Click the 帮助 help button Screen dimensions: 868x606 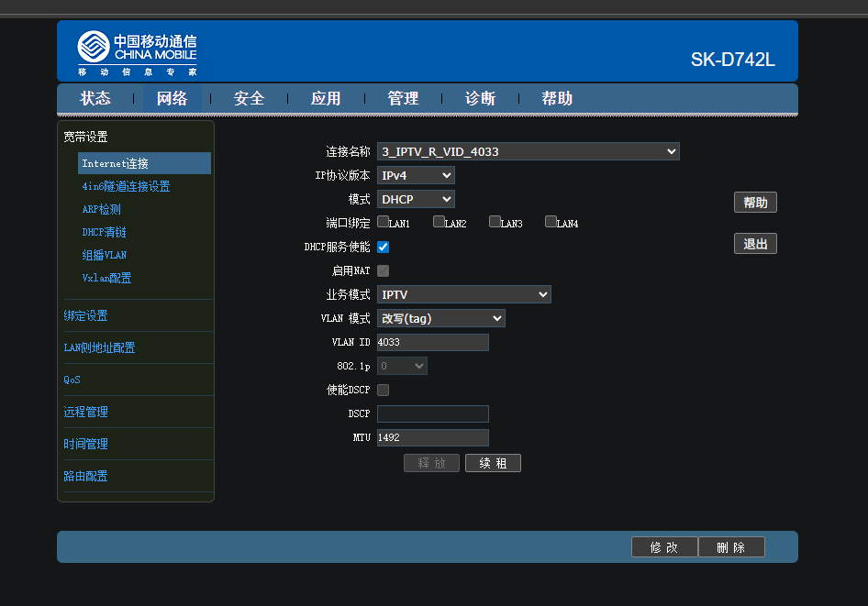coord(755,203)
